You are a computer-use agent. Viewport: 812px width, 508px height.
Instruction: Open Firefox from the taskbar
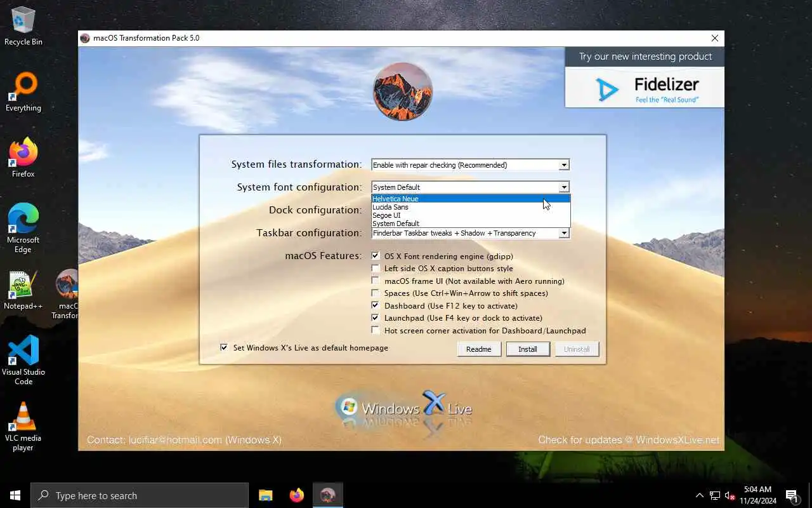click(296, 495)
